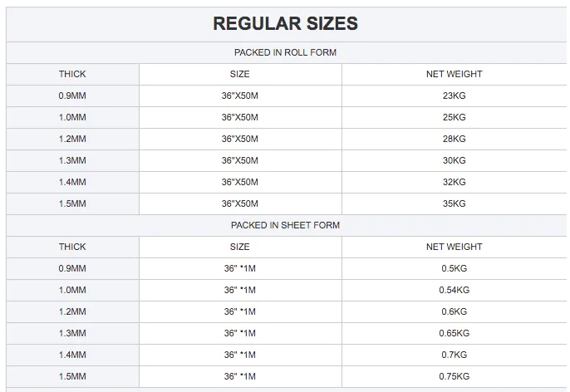570x392 pixels.
Task: Click the 30KG net weight cell
Action: click(454, 160)
